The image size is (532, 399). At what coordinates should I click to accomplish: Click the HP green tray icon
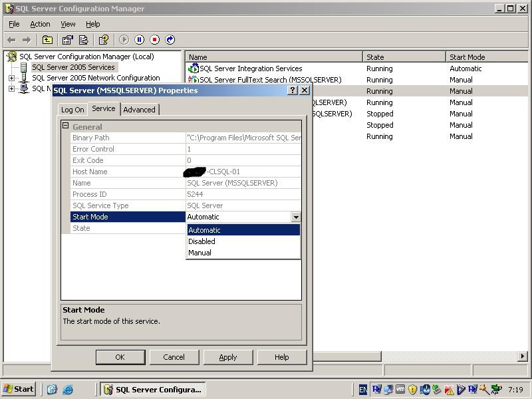tap(496, 389)
